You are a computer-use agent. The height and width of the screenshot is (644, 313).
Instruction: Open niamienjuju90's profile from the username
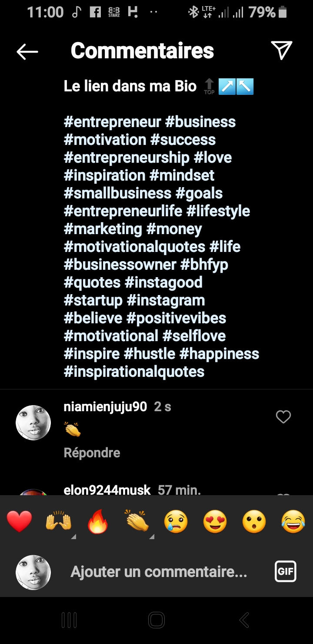pyautogui.click(x=105, y=407)
